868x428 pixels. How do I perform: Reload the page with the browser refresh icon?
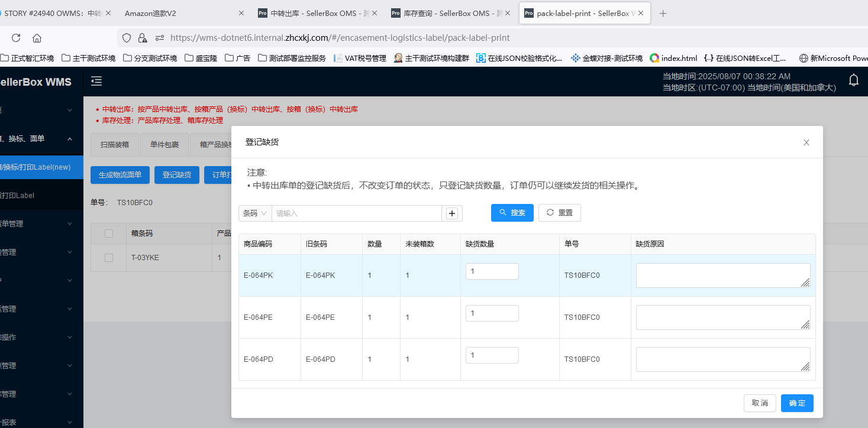[x=16, y=38]
